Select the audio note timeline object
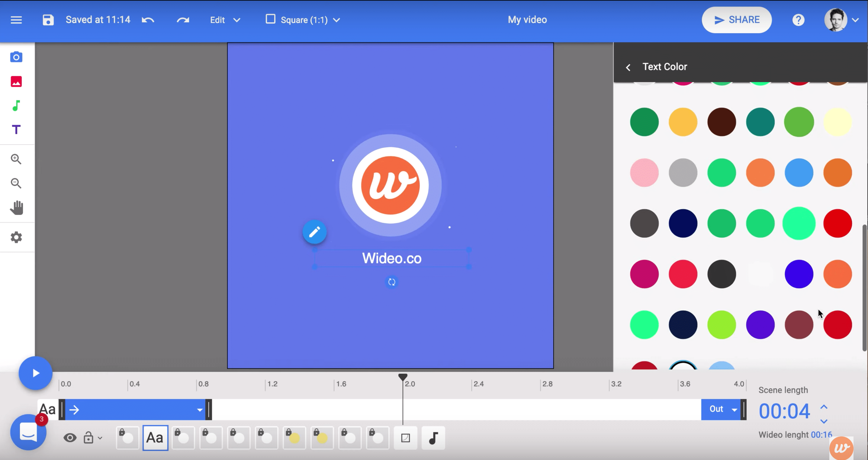The image size is (868, 460). (433, 438)
